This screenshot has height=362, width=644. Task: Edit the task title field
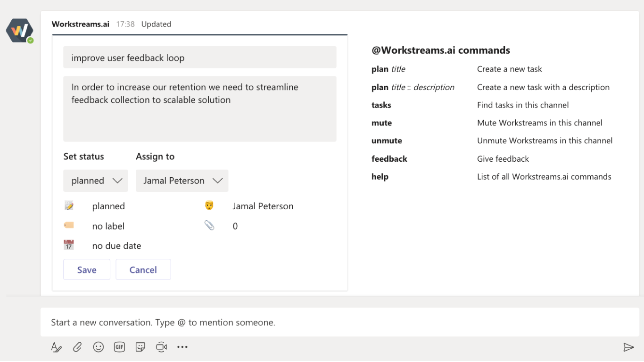tap(200, 58)
